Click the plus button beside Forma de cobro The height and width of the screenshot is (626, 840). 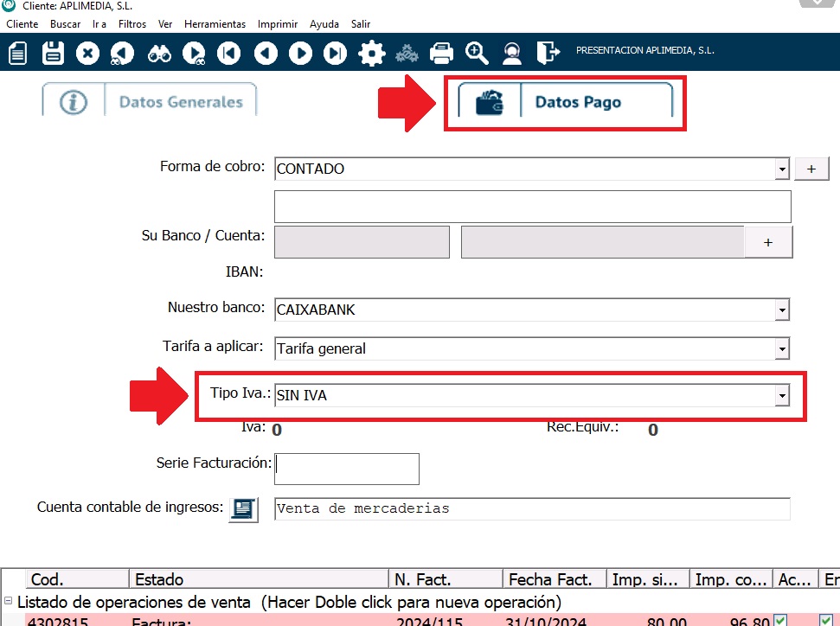pyautogui.click(x=811, y=169)
